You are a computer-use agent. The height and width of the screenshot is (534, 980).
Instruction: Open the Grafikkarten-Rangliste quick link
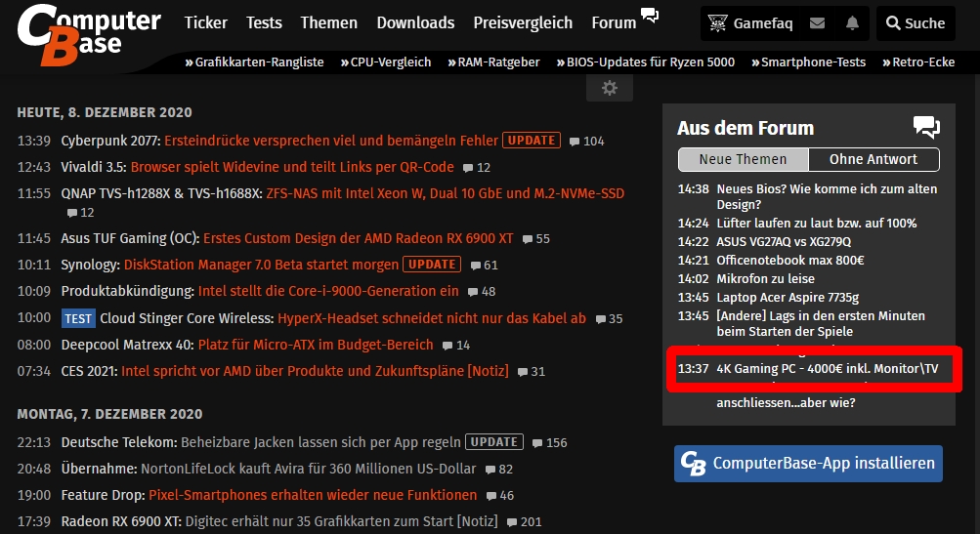pos(254,62)
